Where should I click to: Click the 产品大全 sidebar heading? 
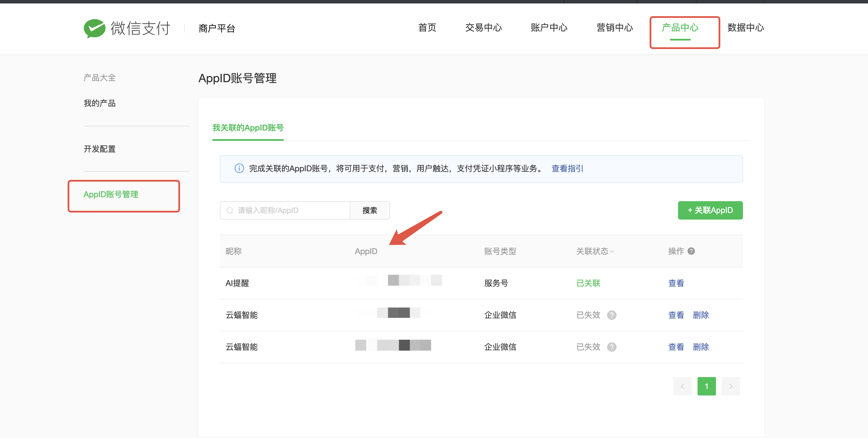click(99, 78)
